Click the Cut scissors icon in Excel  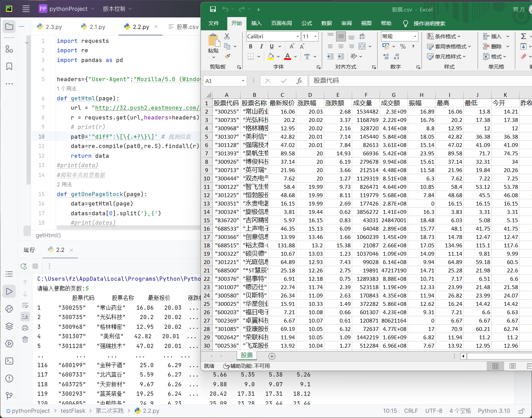tap(227, 36)
